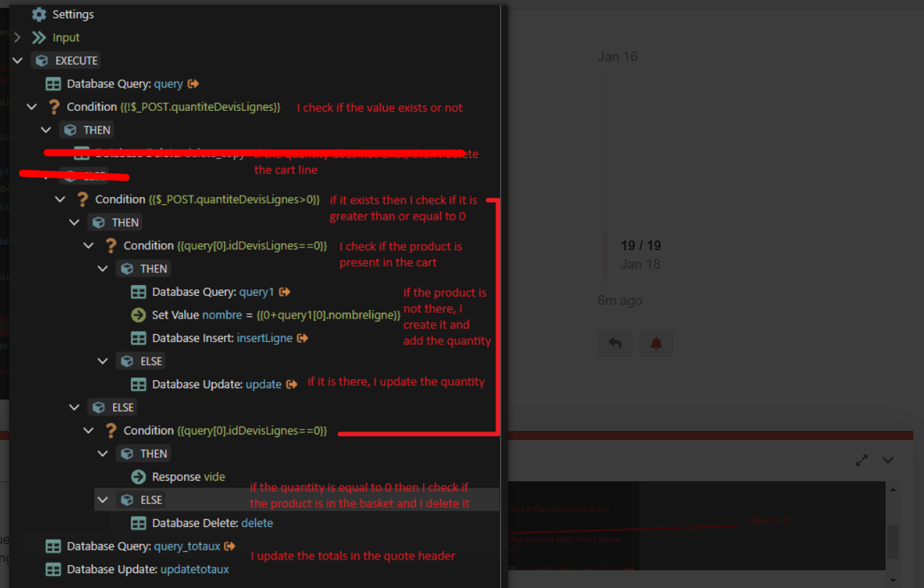Click the Database Insert icon beside insertLigne
Screen dimensions: 924x588
click(139, 338)
